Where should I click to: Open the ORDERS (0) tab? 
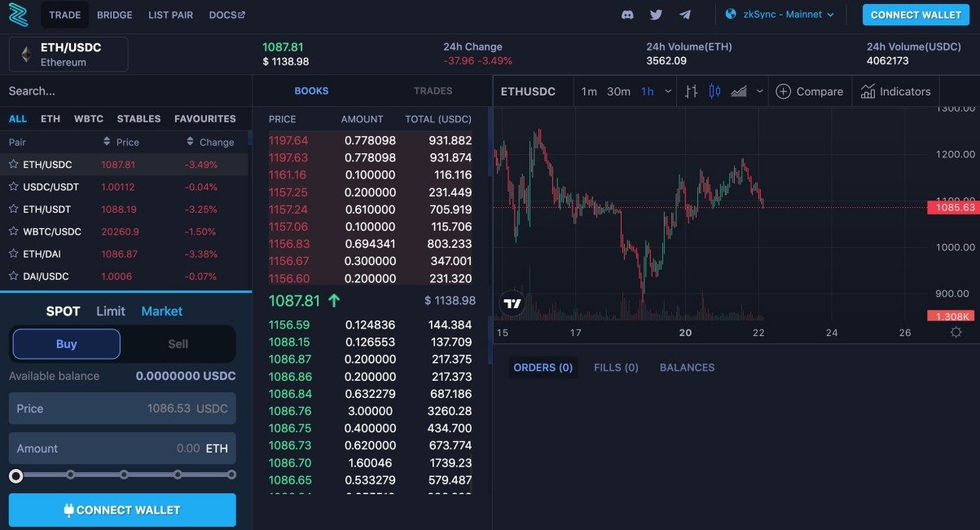[x=543, y=368]
